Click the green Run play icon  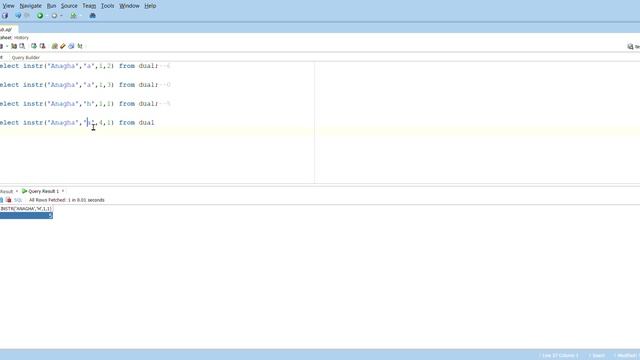pos(40,16)
